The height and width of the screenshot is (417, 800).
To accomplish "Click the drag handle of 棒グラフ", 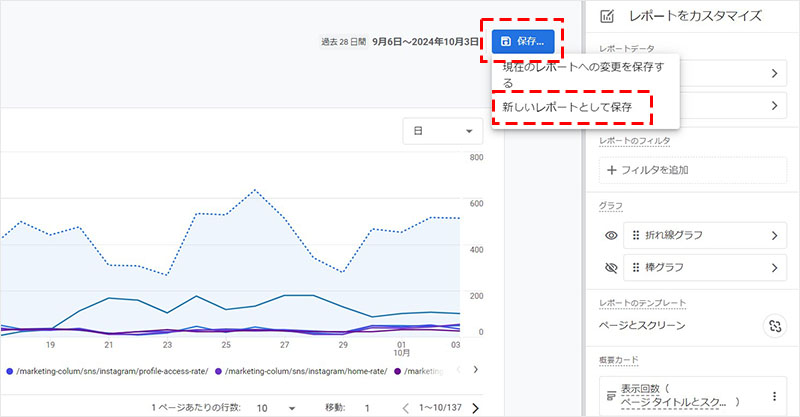I will coord(632,267).
